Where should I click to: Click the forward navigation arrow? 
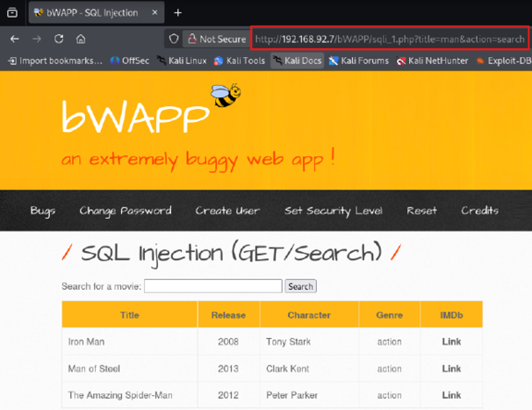click(x=37, y=39)
